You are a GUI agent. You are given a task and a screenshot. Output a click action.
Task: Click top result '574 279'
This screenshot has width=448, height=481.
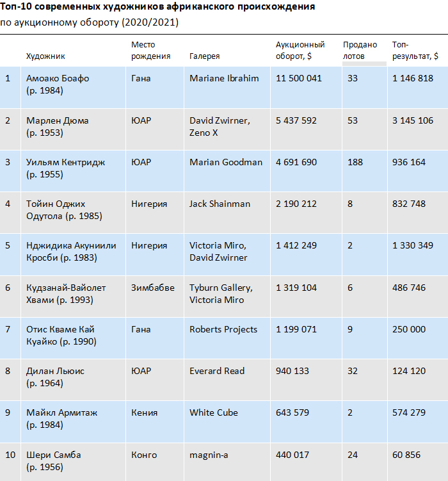pyautogui.click(x=409, y=412)
